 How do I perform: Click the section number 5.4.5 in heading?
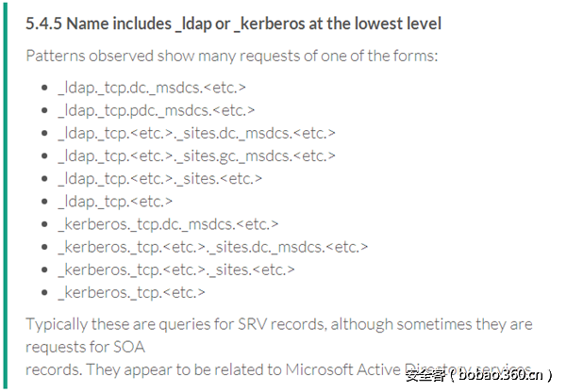point(42,23)
